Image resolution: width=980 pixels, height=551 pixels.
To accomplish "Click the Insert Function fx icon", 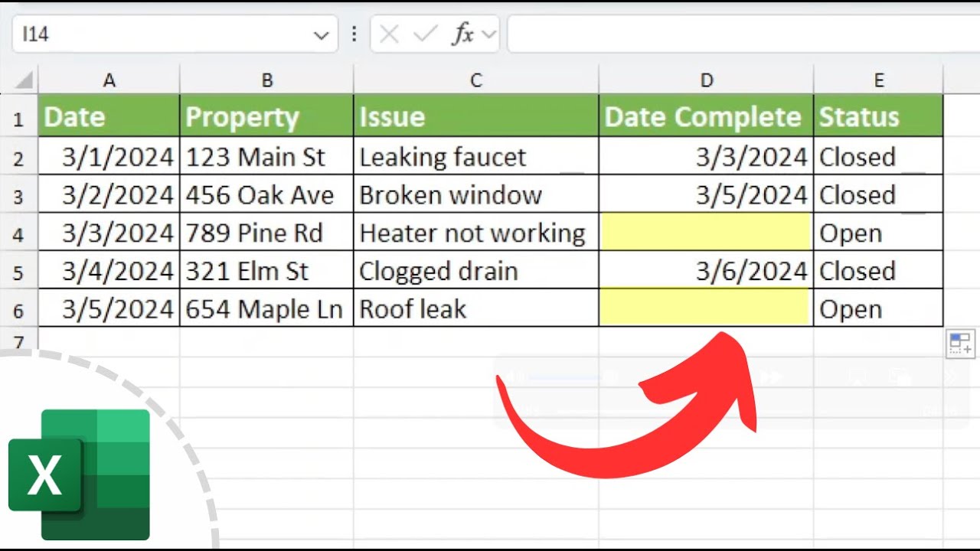I will click(462, 34).
